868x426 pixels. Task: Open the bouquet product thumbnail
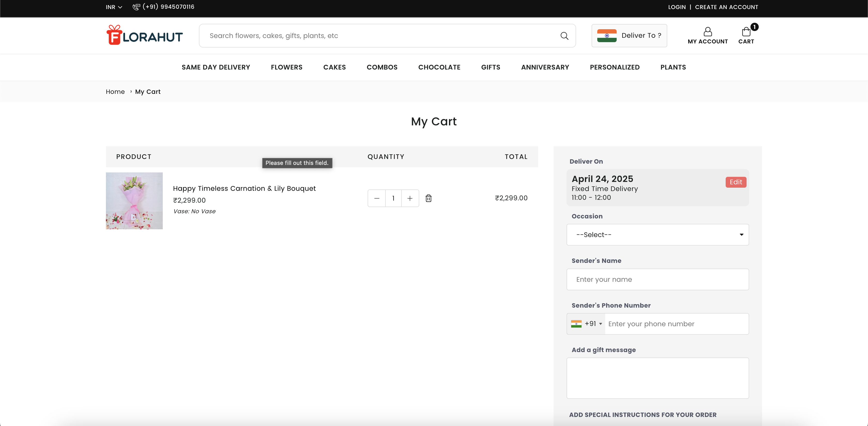pos(134,201)
